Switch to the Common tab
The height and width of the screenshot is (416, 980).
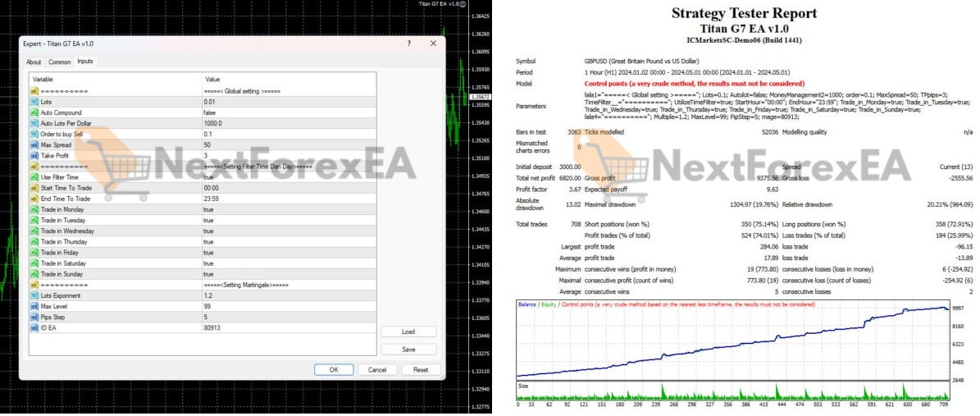click(x=59, y=62)
